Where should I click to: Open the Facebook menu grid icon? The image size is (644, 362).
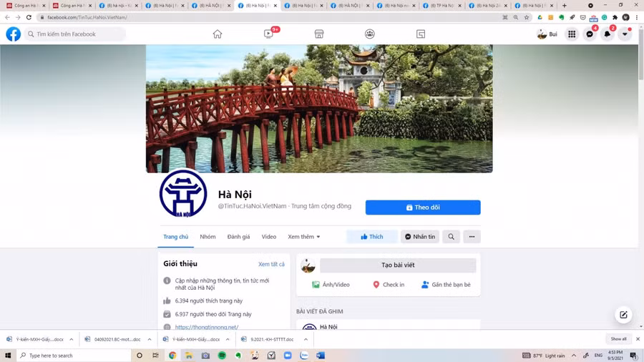pos(572,34)
